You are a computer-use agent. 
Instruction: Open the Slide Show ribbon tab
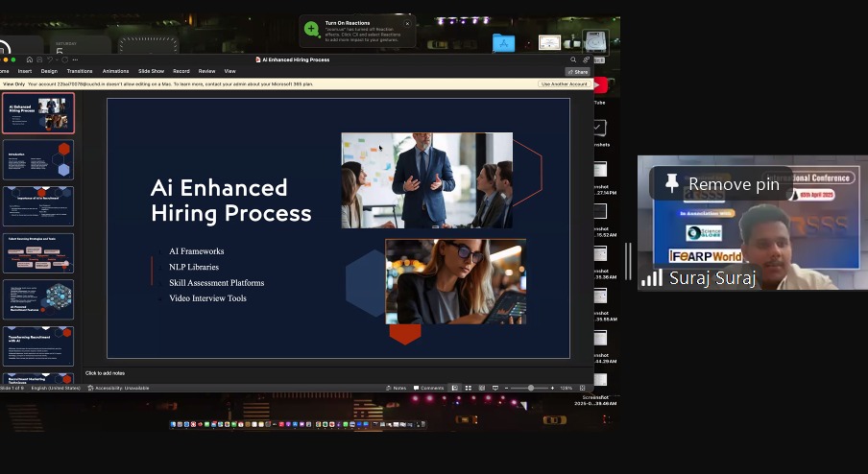151,71
